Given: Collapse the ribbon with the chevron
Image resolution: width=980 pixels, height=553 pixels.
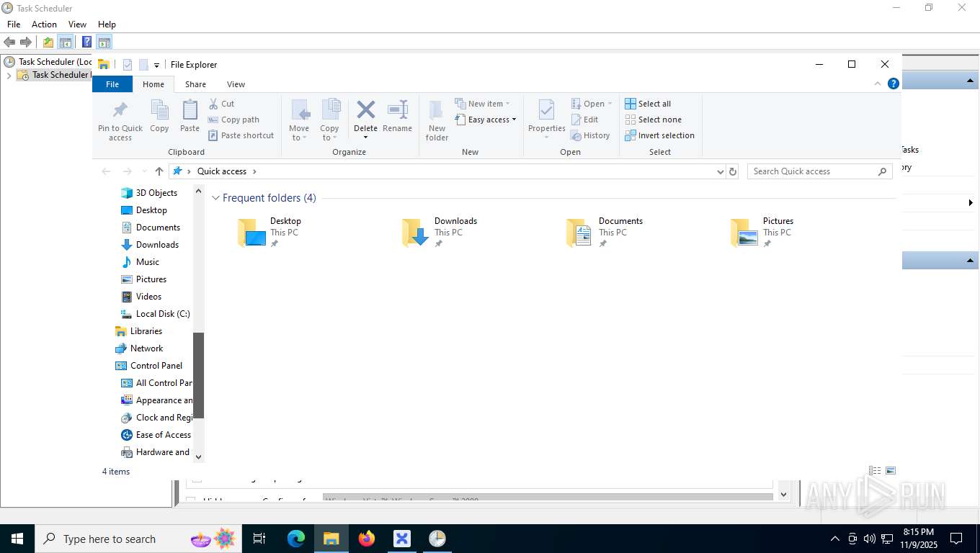Looking at the screenshot, I should [x=878, y=84].
